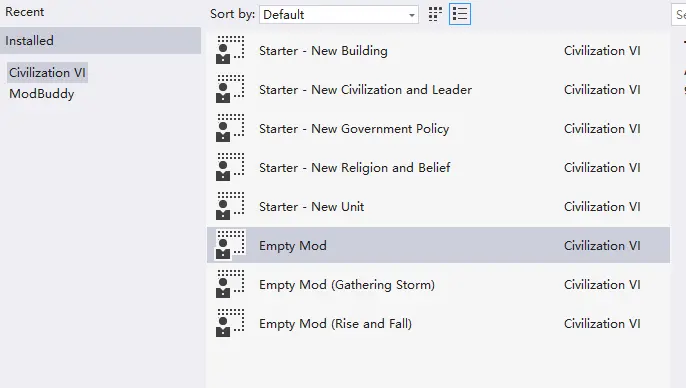Click the Empty Mod (Rise and Fall) icon

click(x=230, y=323)
